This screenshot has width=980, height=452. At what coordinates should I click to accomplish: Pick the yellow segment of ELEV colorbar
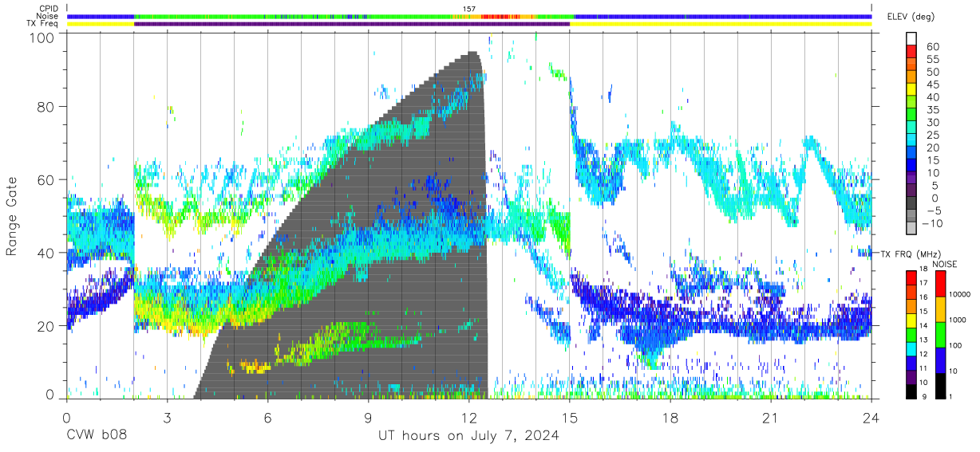911,88
